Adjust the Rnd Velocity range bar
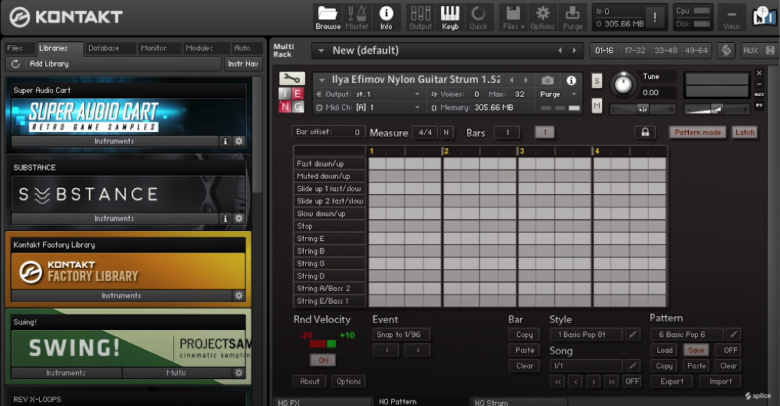The width and height of the screenshot is (780, 406). 323,344
